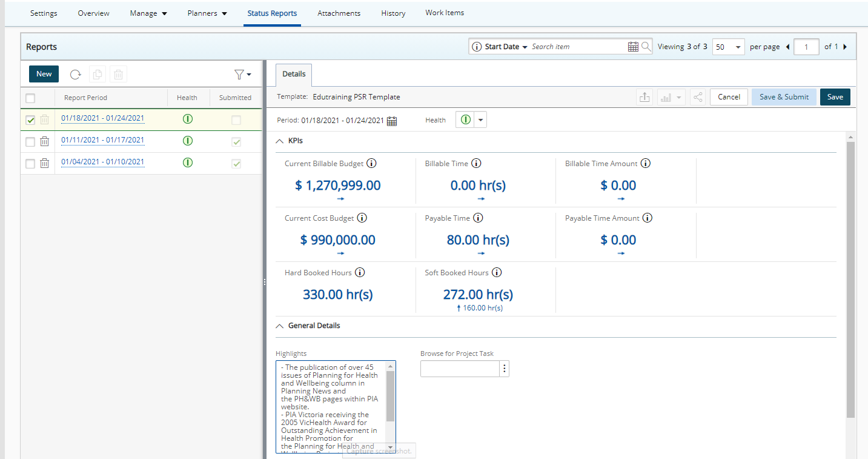Delete the 01/04/2021 - 01/10/2021 report
Viewport: 868px width, 459px height.
tap(45, 163)
